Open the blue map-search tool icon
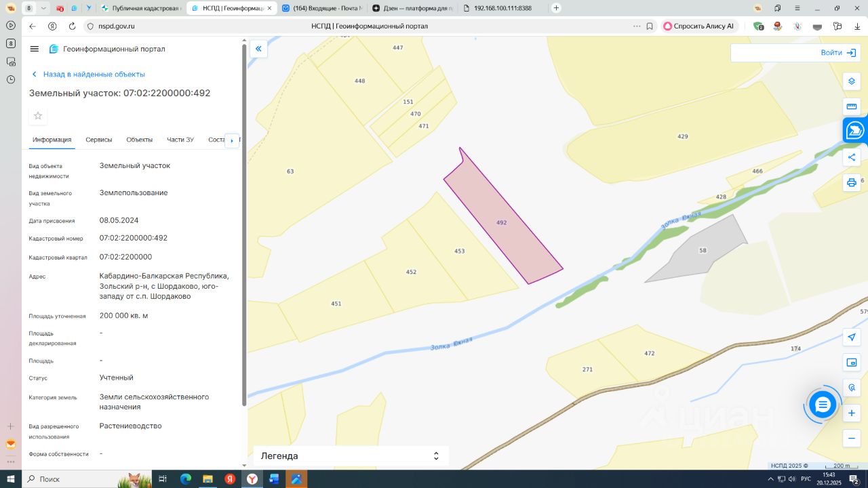Viewport: 868px width, 488px height. point(855,130)
